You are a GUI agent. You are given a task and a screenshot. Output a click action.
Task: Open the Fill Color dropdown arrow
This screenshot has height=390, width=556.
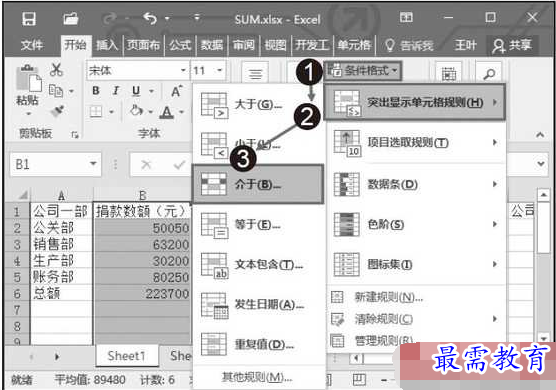click(150, 112)
